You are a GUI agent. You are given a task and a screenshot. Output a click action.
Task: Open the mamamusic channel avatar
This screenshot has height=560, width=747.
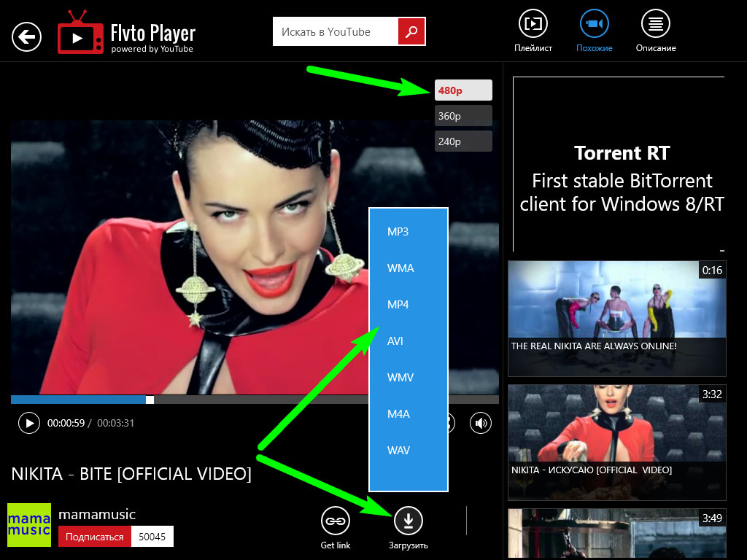29,525
